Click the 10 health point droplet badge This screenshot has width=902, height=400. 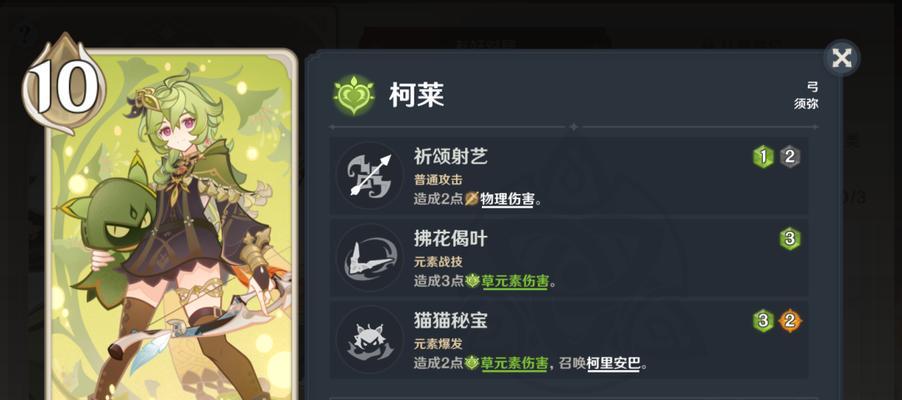point(60,85)
